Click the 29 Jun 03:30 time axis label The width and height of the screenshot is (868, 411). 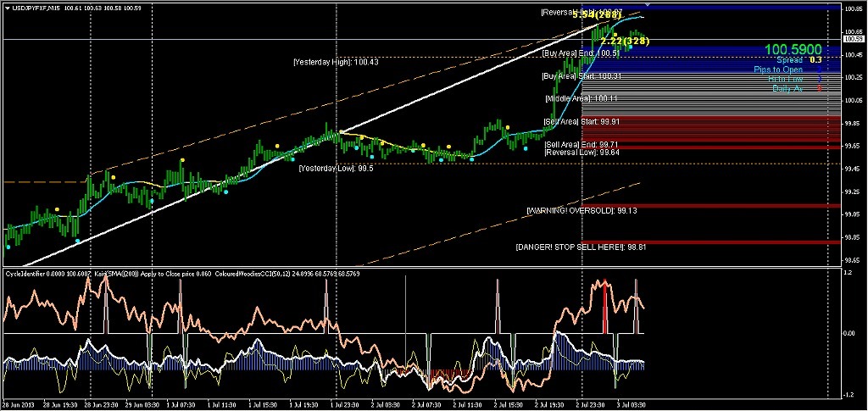pyautogui.click(x=141, y=405)
